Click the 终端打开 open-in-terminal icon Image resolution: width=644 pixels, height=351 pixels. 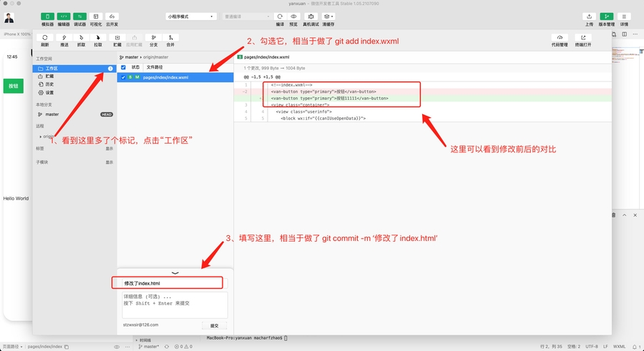[x=582, y=39]
